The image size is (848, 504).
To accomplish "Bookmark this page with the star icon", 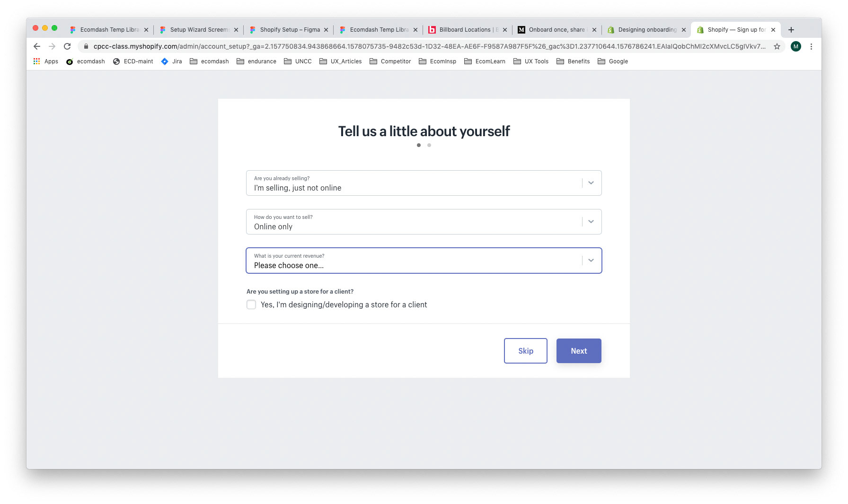I will 777,46.
